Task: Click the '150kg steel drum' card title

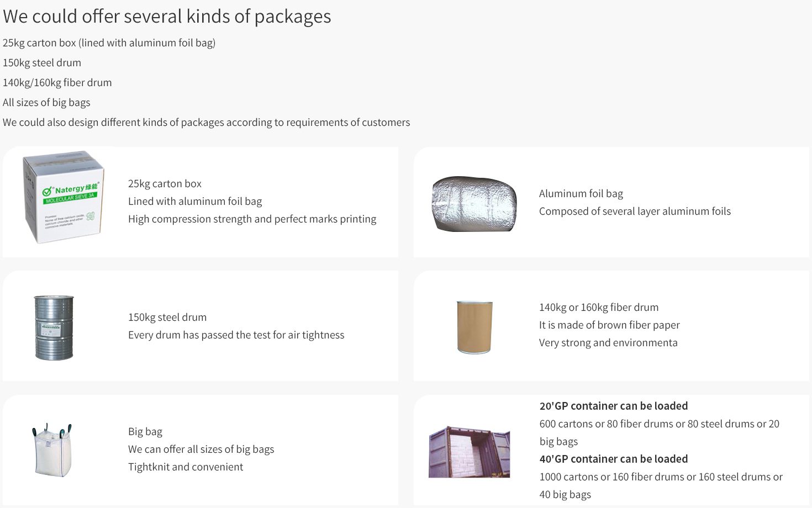Action: pos(167,317)
